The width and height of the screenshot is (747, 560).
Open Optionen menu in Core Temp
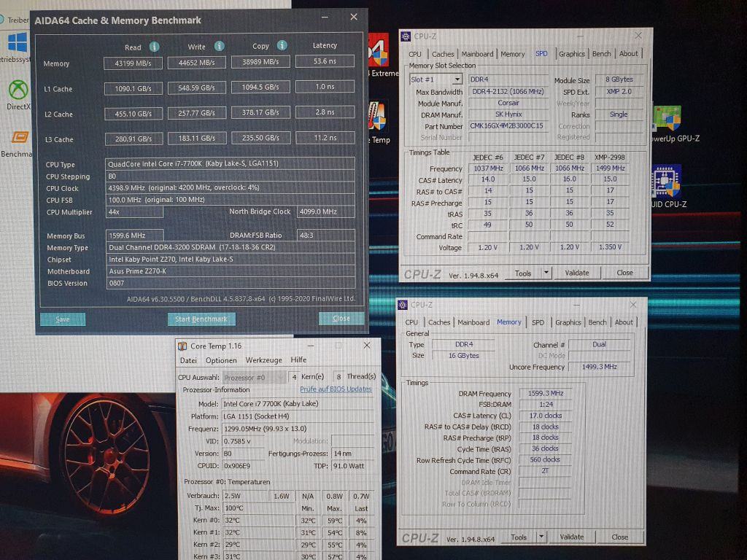click(x=221, y=360)
